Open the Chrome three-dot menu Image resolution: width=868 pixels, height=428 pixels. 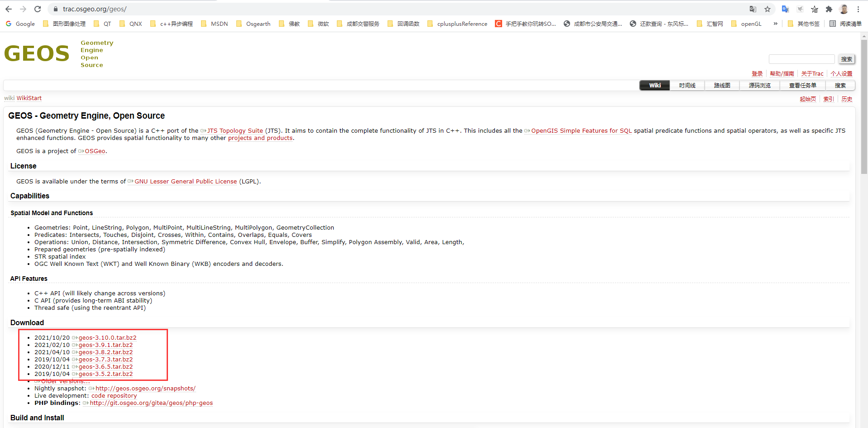pyautogui.click(x=858, y=9)
